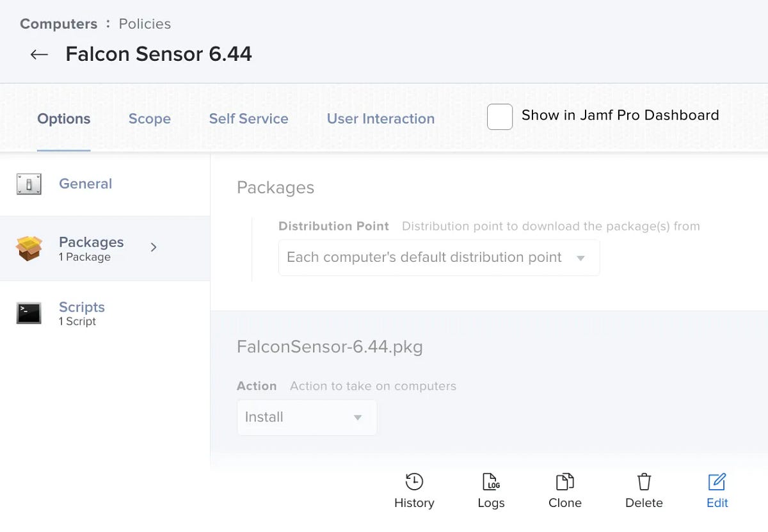Open the Packages payload via its box icon
The width and height of the screenshot is (768, 532).
pos(28,248)
